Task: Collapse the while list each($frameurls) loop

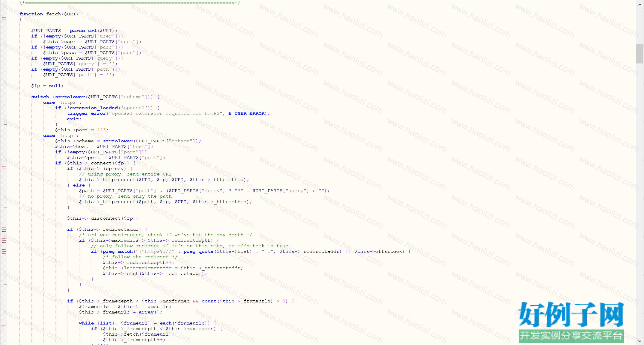Action: click(4, 323)
